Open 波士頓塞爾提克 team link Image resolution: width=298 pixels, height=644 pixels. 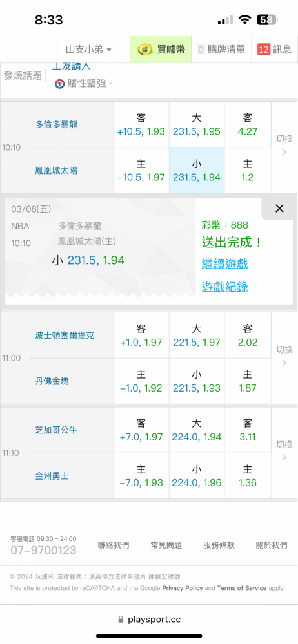pos(65,335)
